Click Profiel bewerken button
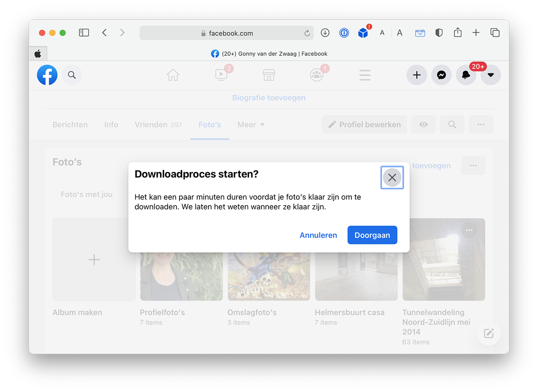This screenshot has width=538, height=392. pos(364,124)
